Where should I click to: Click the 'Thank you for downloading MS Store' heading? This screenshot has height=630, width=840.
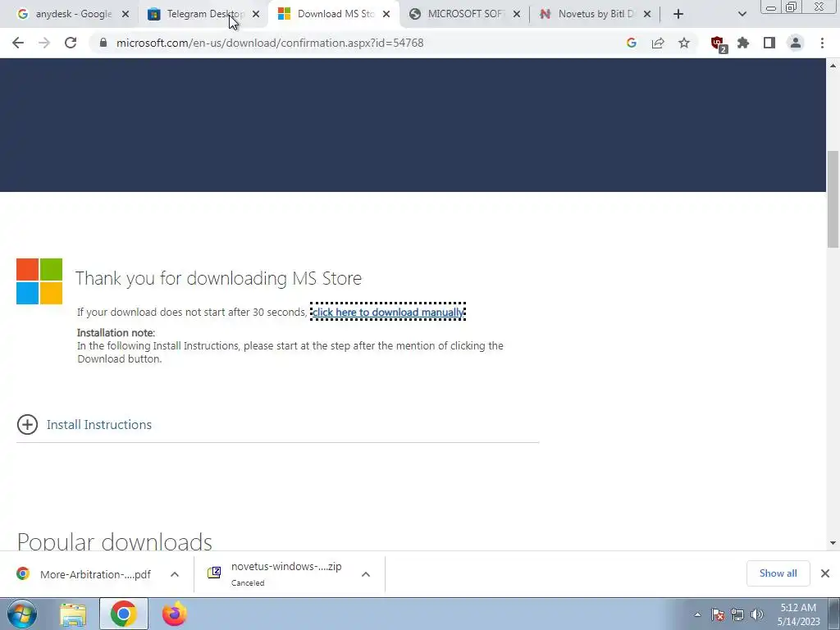(218, 279)
